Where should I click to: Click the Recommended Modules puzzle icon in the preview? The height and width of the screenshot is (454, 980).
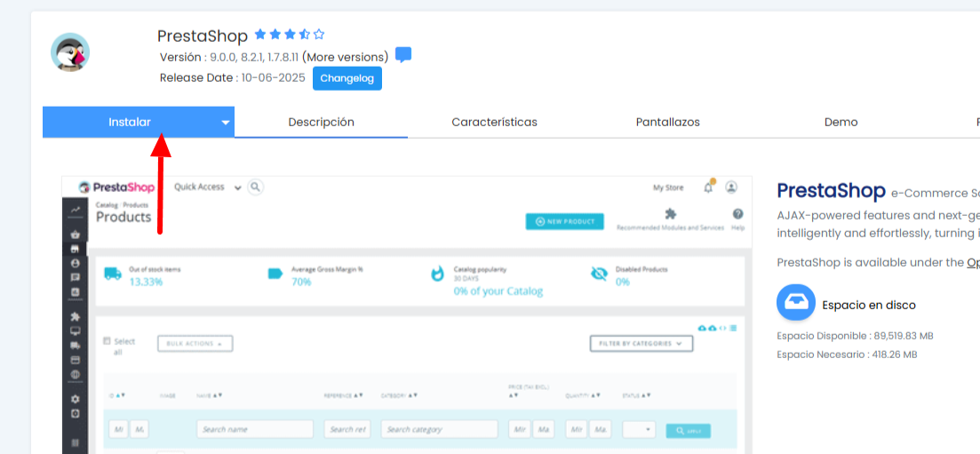click(670, 213)
